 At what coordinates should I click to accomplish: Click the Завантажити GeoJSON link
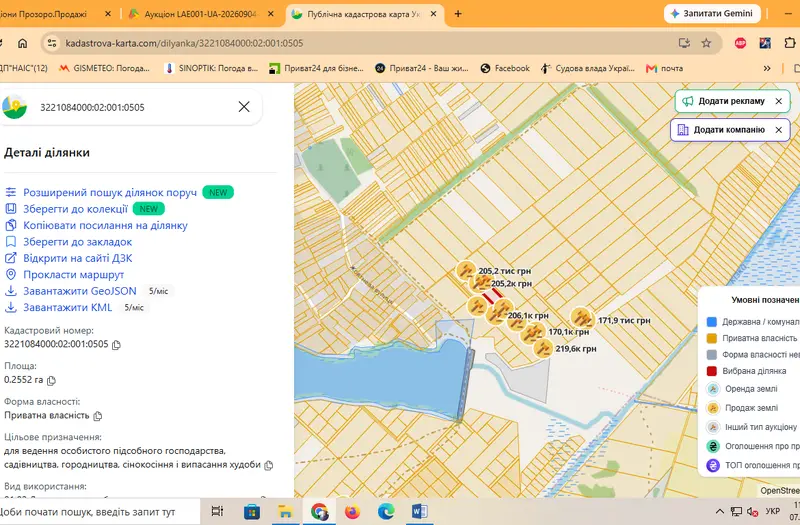point(80,291)
